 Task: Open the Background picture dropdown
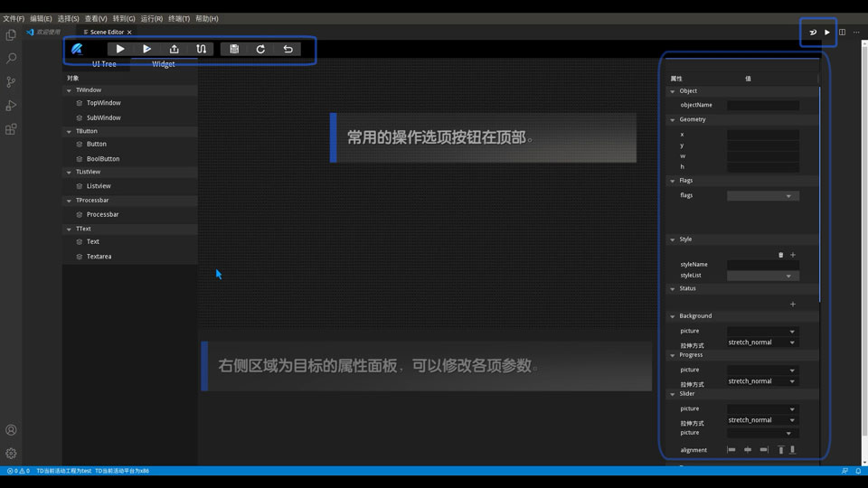coord(762,332)
